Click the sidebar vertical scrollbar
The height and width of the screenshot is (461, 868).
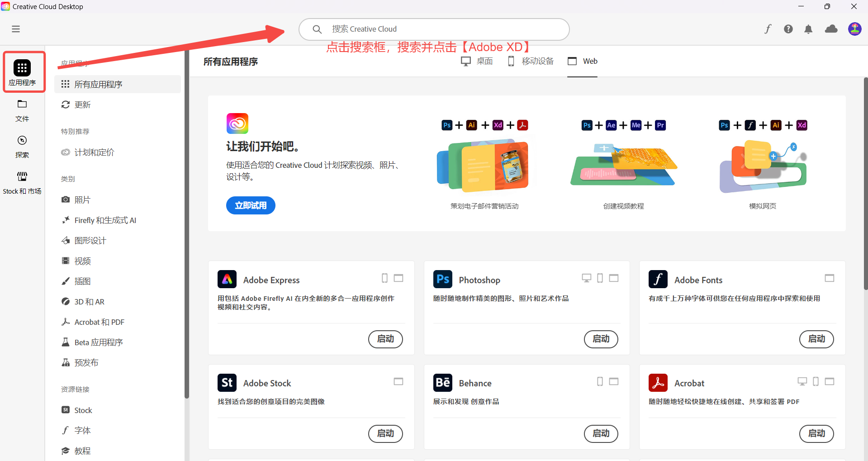coord(186,224)
